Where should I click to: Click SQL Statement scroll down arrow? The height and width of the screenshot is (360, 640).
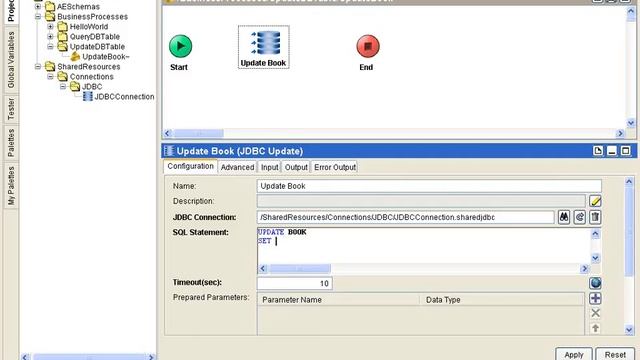(x=596, y=258)
